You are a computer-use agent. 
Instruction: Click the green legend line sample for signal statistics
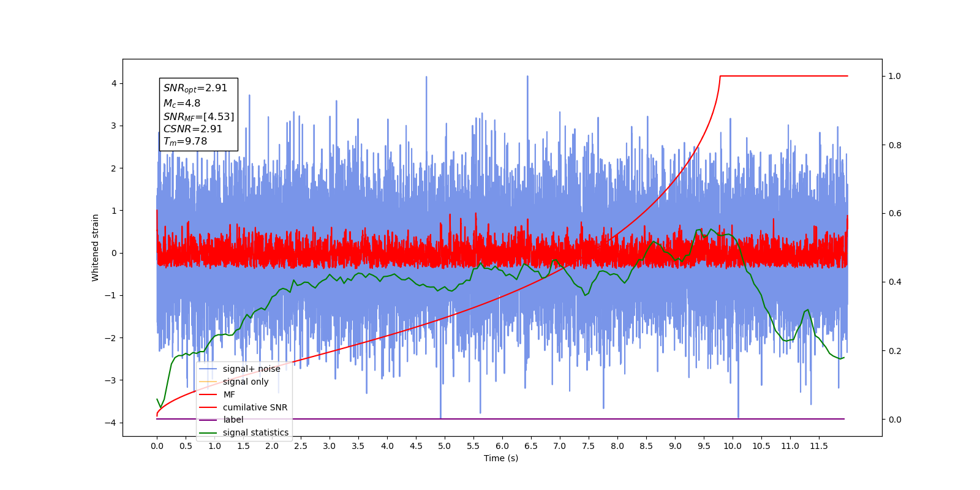[208, 432]
